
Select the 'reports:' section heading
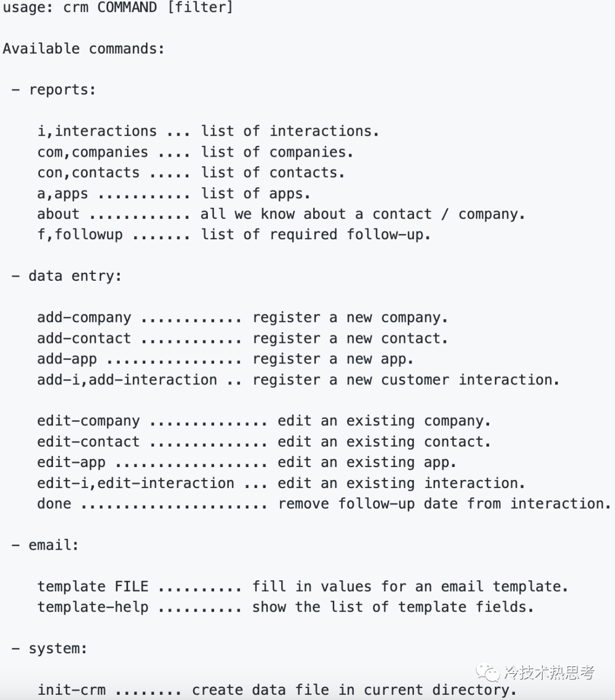click(x=62, y=90)
